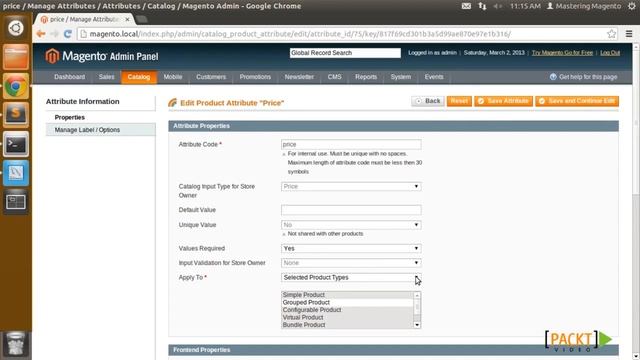Click the mail indicator in top panel
The height and width of the screenshot is (360, 640).
click(466, 6)
